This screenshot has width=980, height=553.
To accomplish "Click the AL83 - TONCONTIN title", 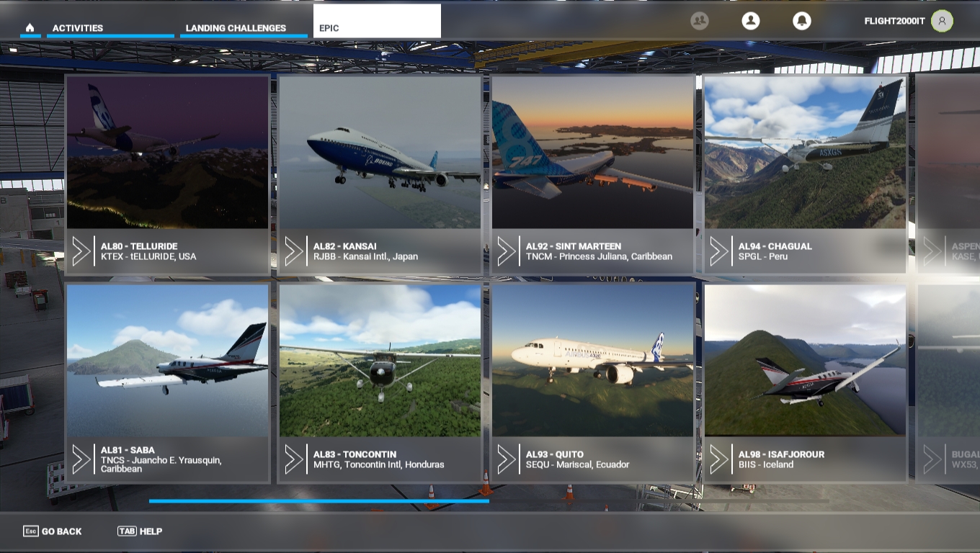I will (355, 454).
